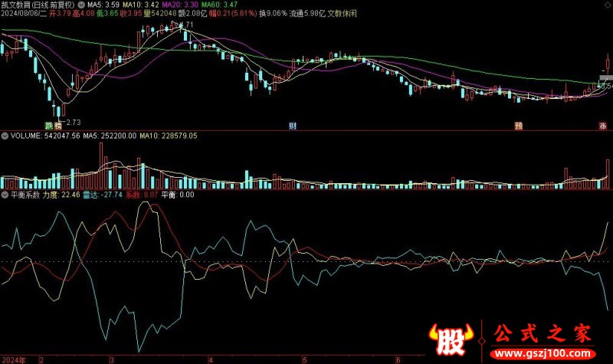
Task: Click the 力度: 22.46 value
Action: pyautogui.click(x=61, y=195)
